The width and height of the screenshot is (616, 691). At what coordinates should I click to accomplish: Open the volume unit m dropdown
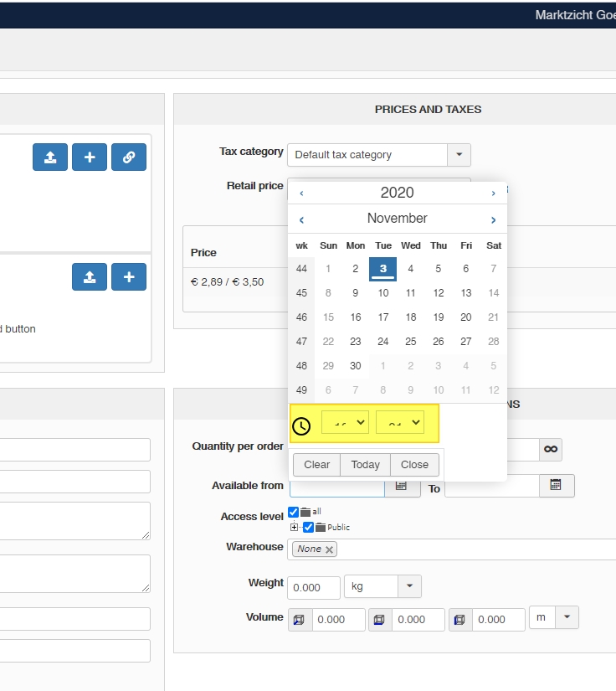pos(567,618)
